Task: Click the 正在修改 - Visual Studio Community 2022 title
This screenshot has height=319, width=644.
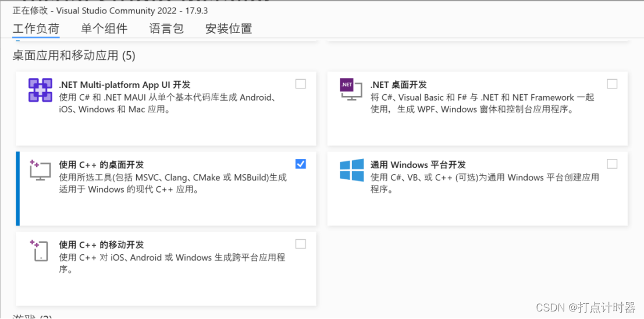Action: point(110,10)
